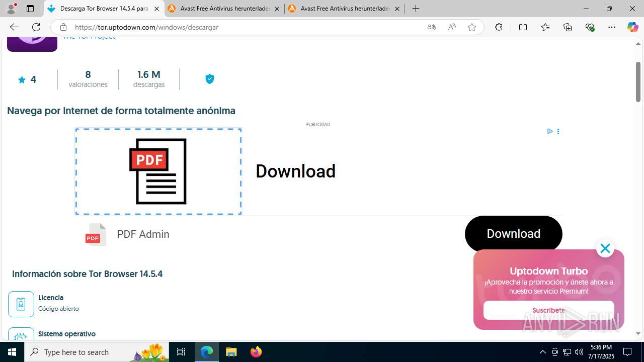The image size is (644, 362).
Task: Close the Tor Browser download tab
Action: coord(156,9)
